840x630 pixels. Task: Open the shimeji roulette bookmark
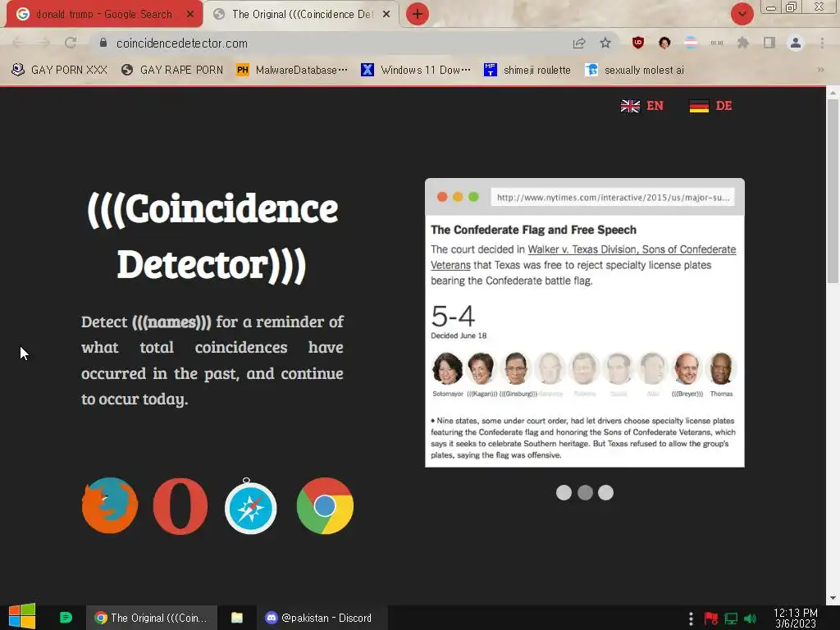click(x=527, y=70)
